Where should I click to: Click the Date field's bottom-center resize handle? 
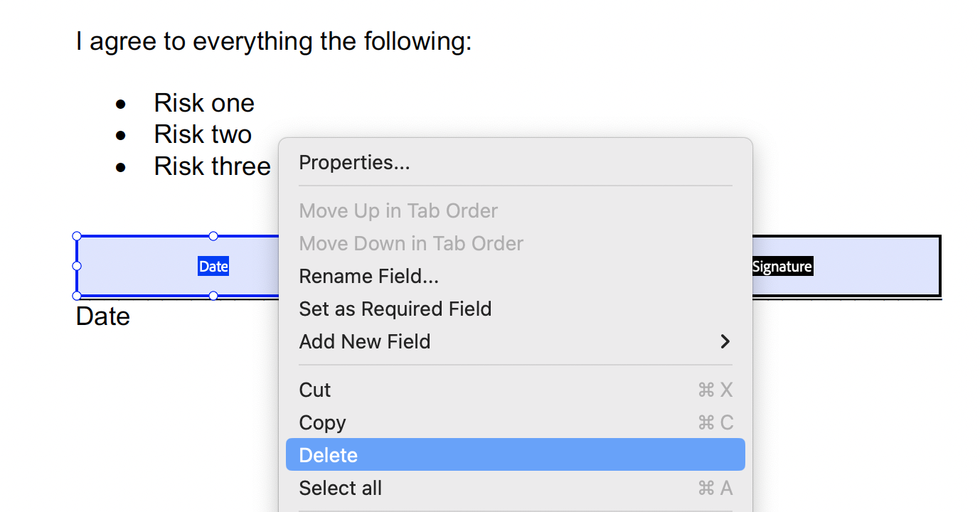point(213,296)
